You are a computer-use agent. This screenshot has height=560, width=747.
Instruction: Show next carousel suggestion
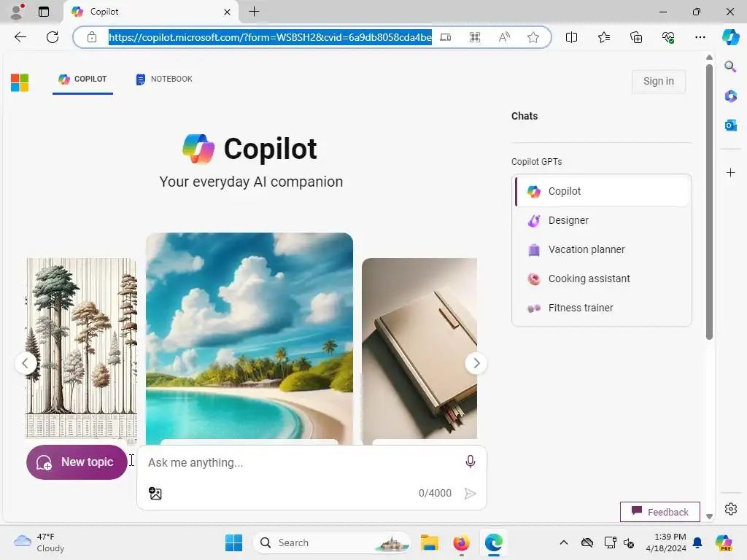[x=476, y=363]
